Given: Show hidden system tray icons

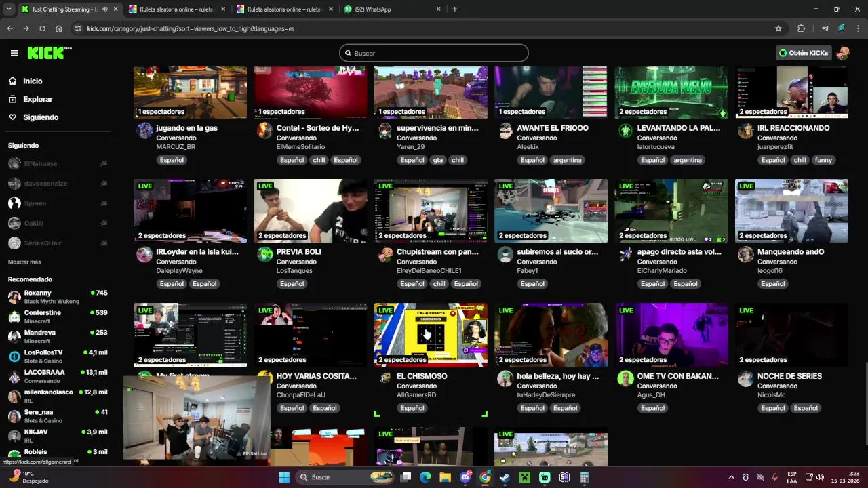Looking at the screenshot, I should coord(731,477).
